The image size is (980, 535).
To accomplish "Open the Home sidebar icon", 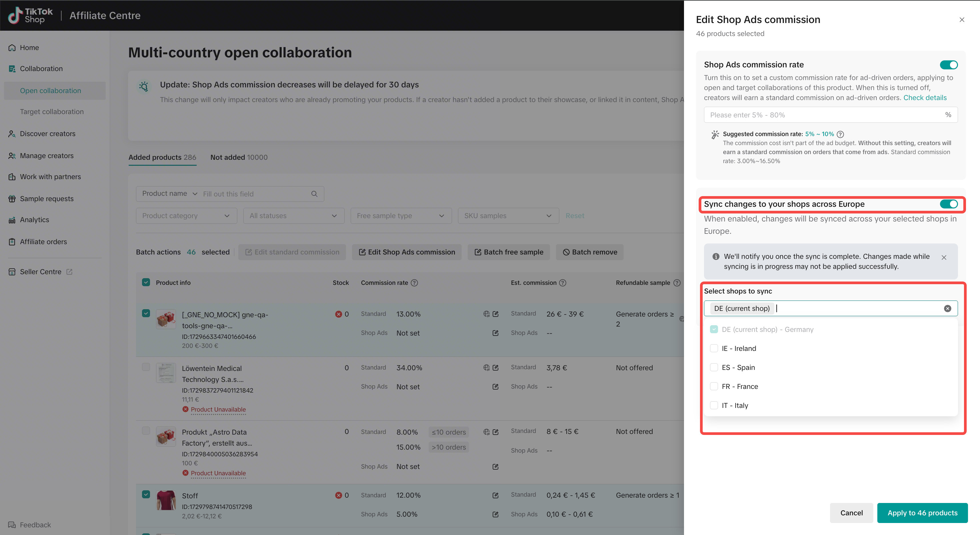I will point(12,48).
